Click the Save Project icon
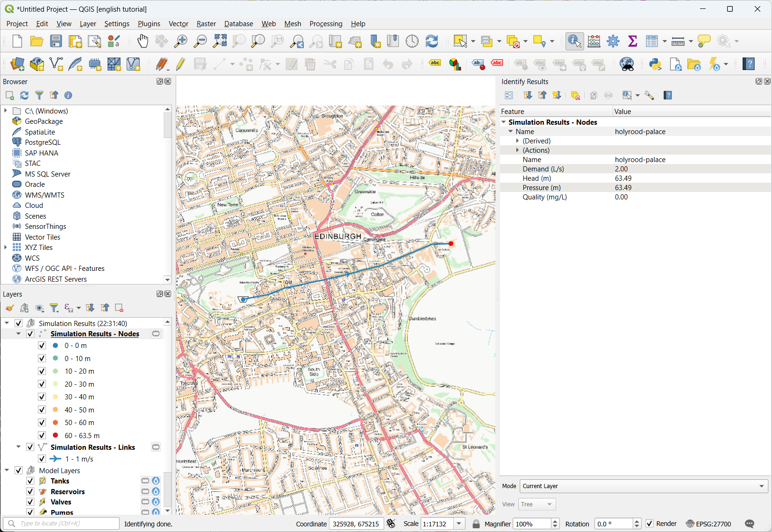Viewport: 772px width, 532px height. (x=56, y=41)
